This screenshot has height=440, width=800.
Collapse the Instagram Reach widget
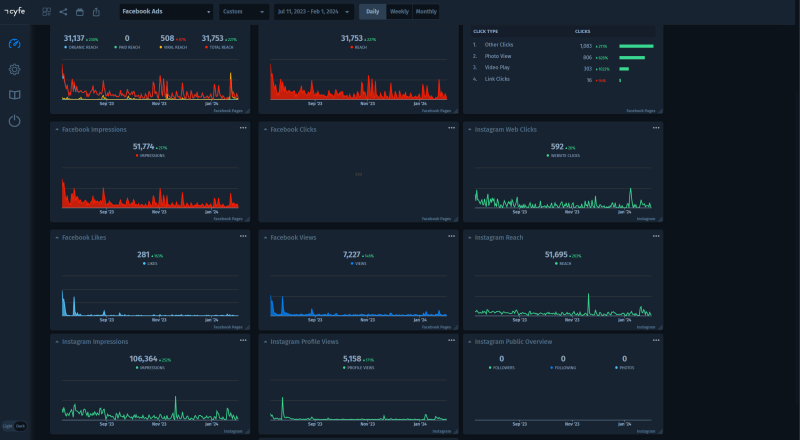point(470,238)
